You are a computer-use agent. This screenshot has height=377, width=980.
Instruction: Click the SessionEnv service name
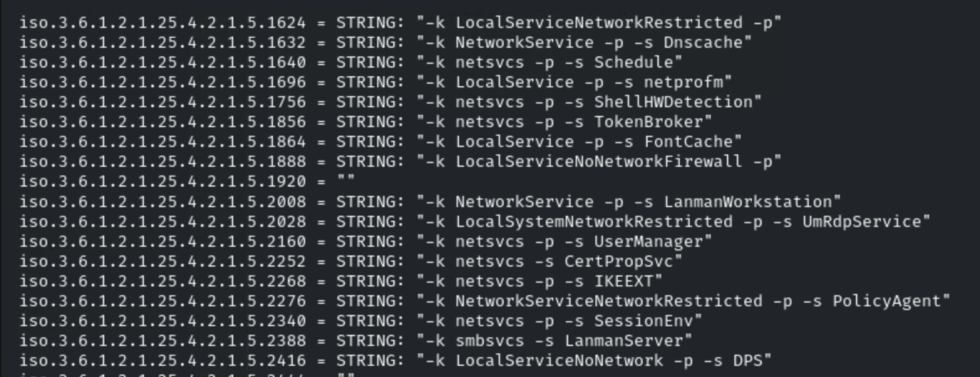[643, 321]
